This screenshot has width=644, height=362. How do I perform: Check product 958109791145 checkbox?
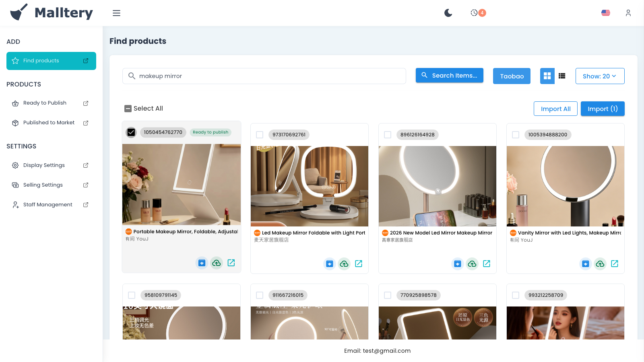click(132, 295)
